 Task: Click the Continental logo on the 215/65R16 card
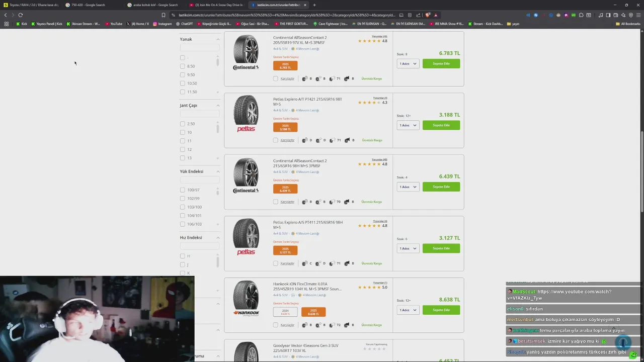pos(246,191)
